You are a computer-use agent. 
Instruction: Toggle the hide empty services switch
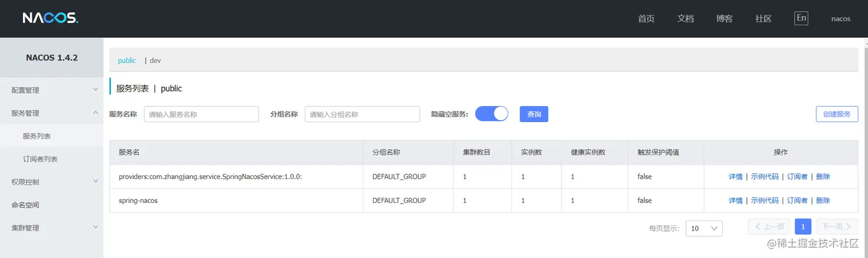click(x=491, y=114)
